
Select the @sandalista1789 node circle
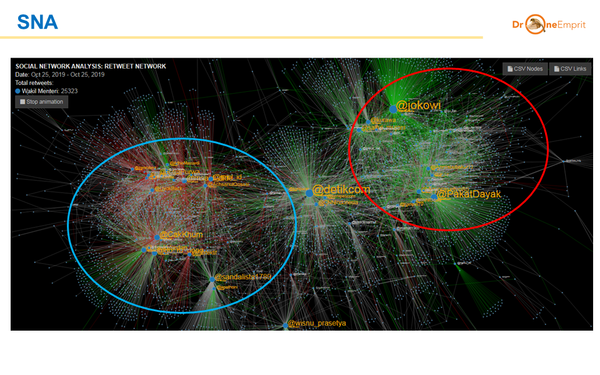(x=212, y=279)
